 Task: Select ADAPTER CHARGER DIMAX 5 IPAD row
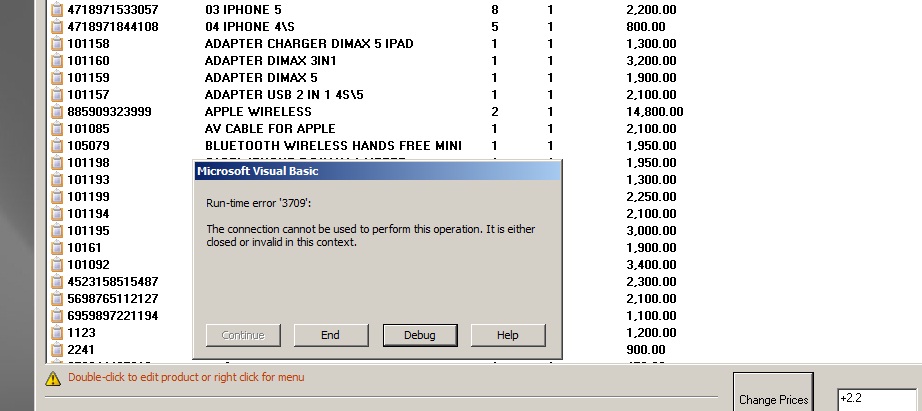[309, 44]
